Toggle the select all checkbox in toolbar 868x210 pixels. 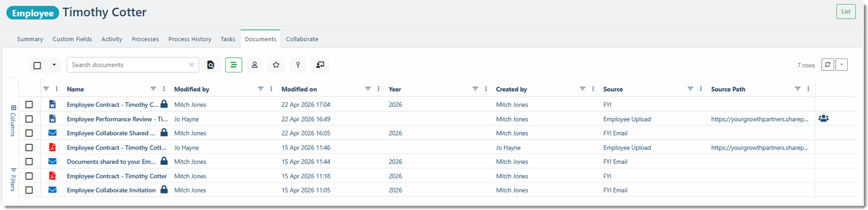(37, 65)
